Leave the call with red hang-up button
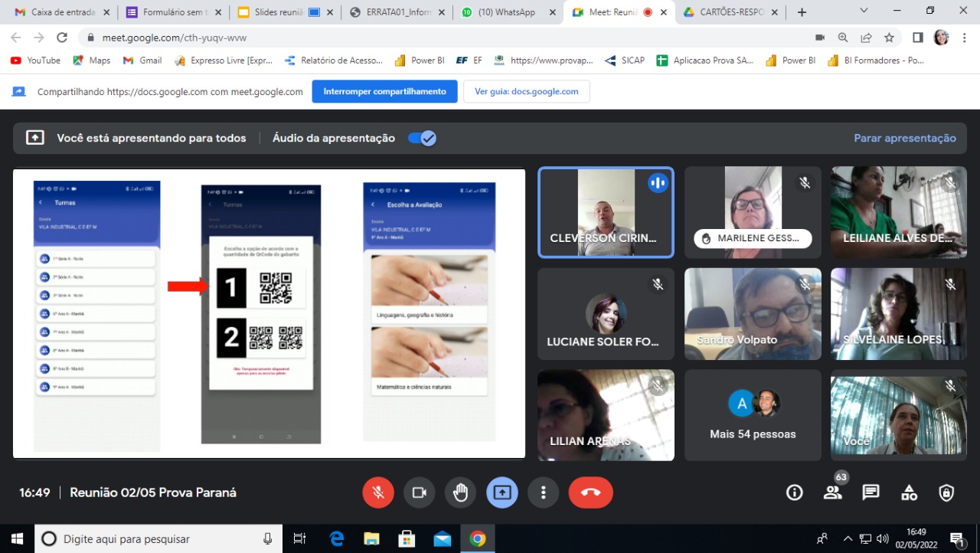Image resolution: width=980 pixels, height=553 pixels. (590, 492)
